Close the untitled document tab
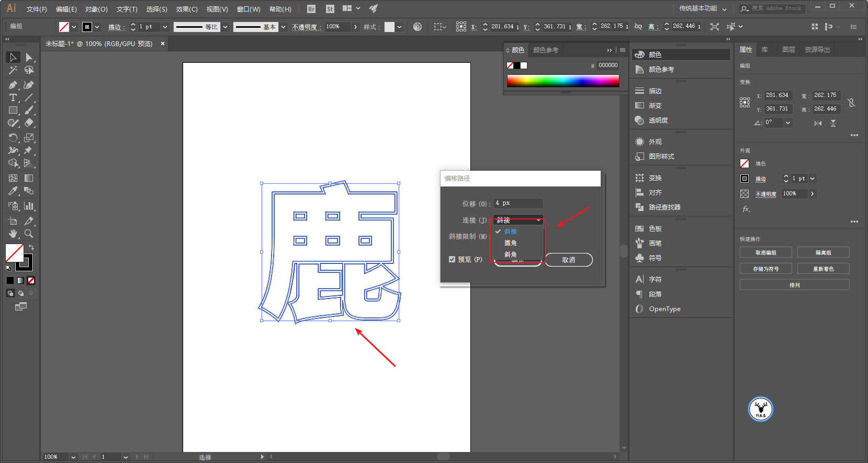This screenshot has width=868, height=463. [163, 43]
